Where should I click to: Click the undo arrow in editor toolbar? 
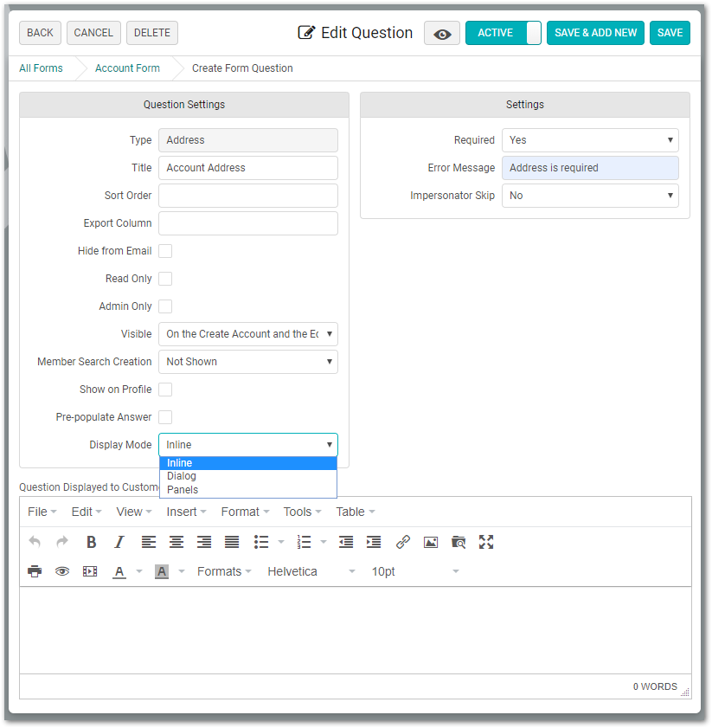pos(35,542)
